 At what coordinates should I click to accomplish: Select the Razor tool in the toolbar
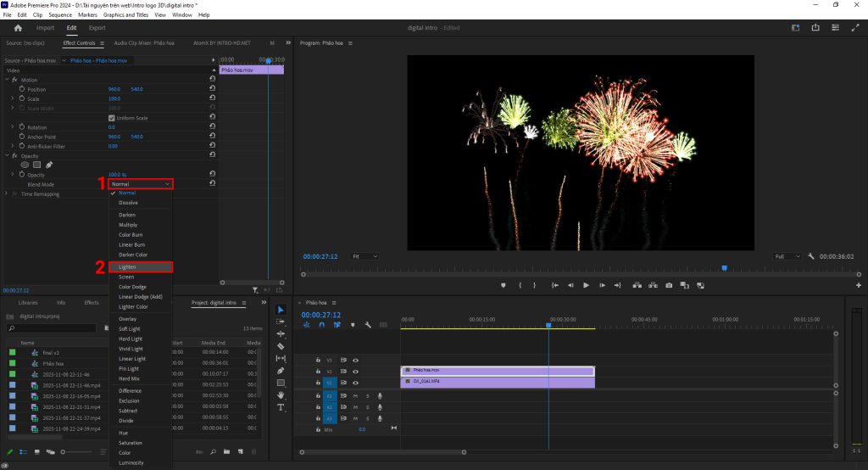[x=281, y=346]
